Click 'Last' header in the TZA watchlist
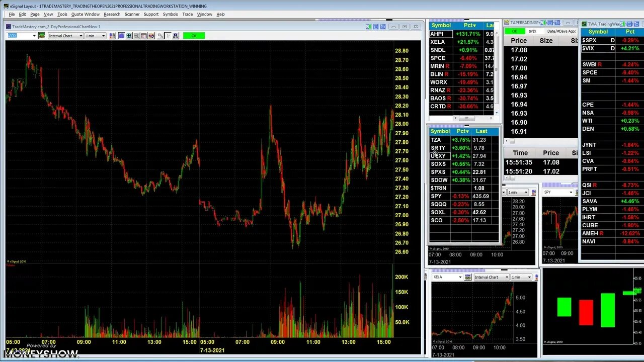Screen dimensions: 644x362 point(481,131)
